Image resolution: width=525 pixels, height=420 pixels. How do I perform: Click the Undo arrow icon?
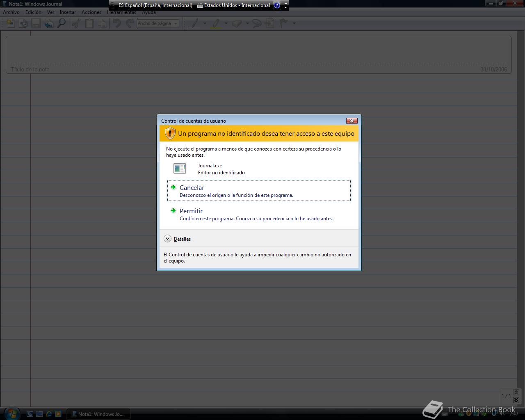[117, 23]
